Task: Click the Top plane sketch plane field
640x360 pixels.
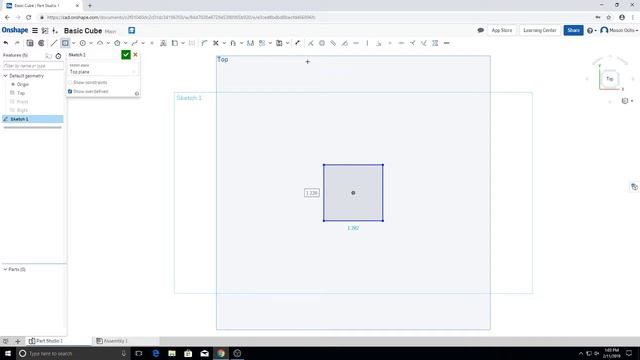Action: (102, 72)
